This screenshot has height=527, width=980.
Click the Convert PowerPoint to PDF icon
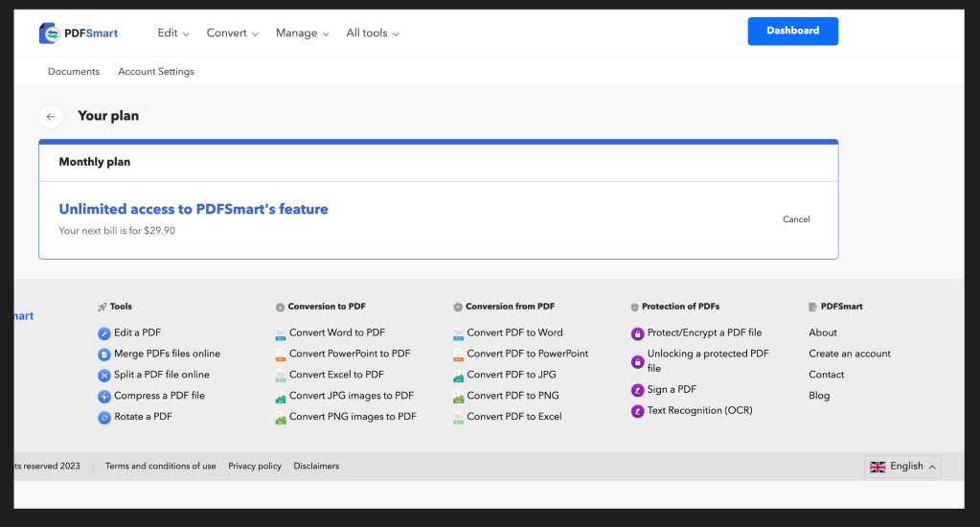click(281, 355)
